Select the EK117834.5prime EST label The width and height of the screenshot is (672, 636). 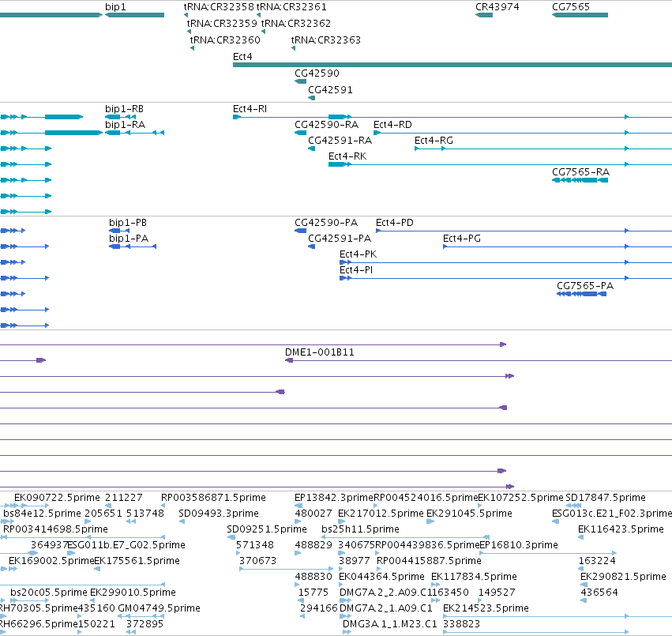tap(474, 577)
